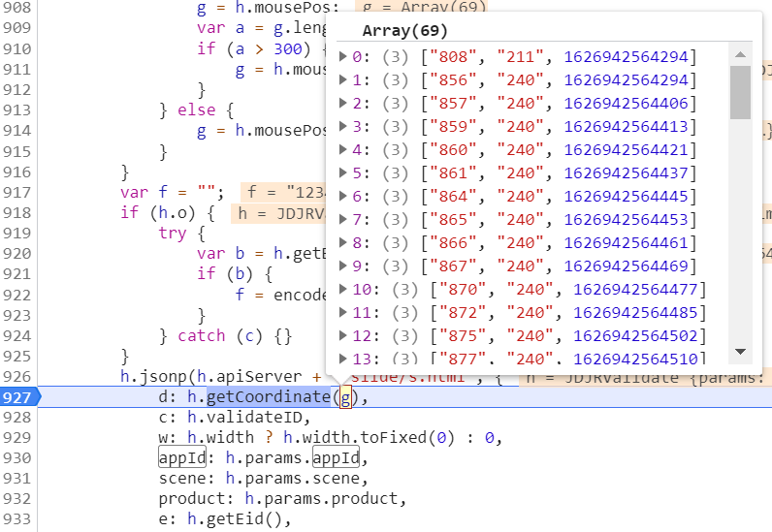Image resolution: width=772 pixels, height=532 pixels.
Task: Click toFixed on line 929
Action: pos(394,437)
